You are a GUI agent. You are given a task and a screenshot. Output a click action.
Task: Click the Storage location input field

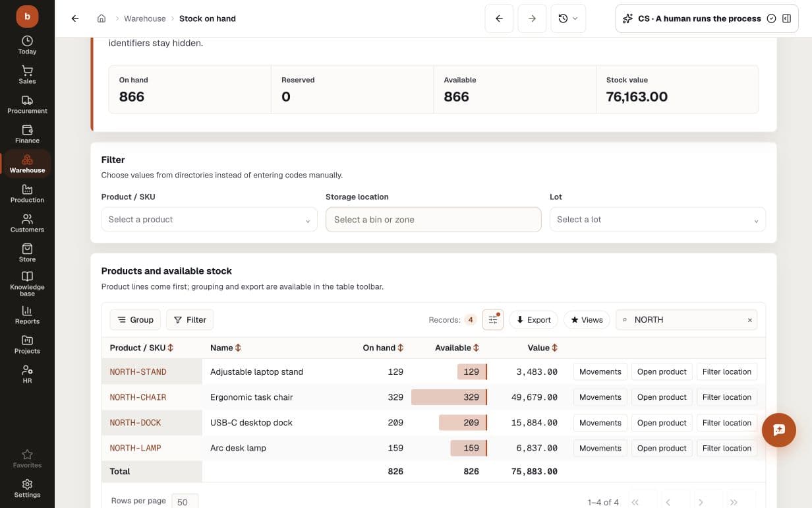(434, 220)
